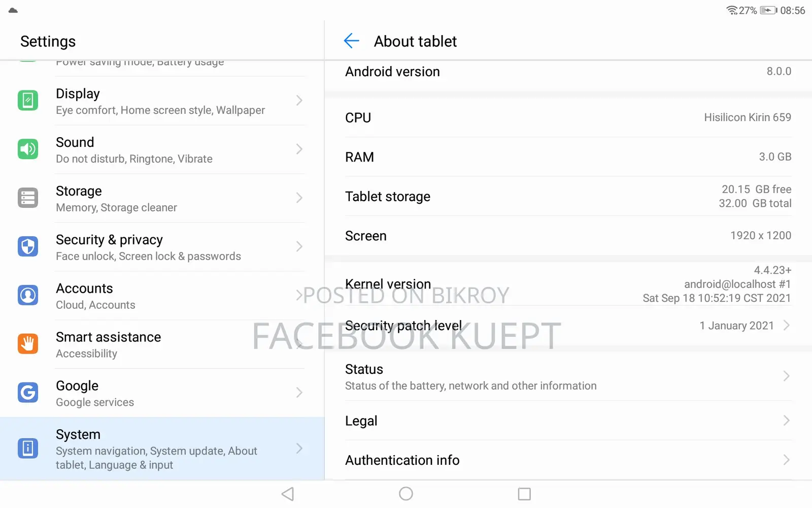This screenshot has height=508, width=812.
Task: Select the System menu entry
Action: click(x=162, y=449)
